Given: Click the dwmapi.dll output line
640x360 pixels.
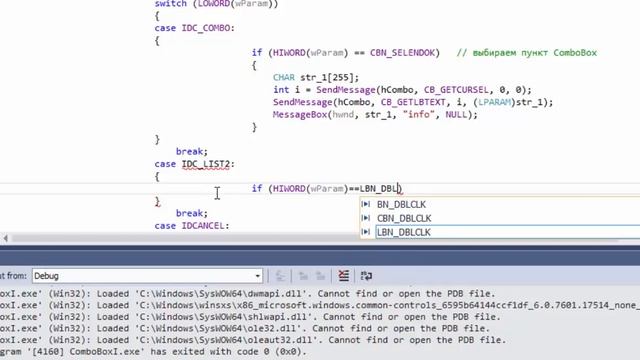Looking at the screenshot, I should pyautogui.click(x=247, y=294).
